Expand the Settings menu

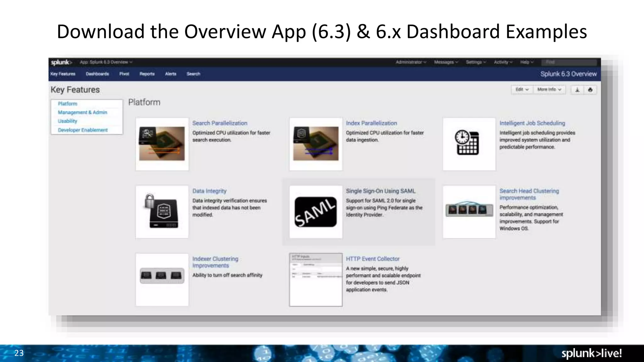(476, 62)
